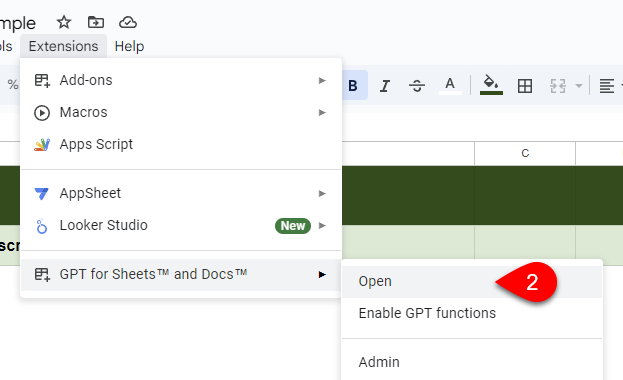
Task: Launch Apps Script from the menu
Action: tap(181, 144)
